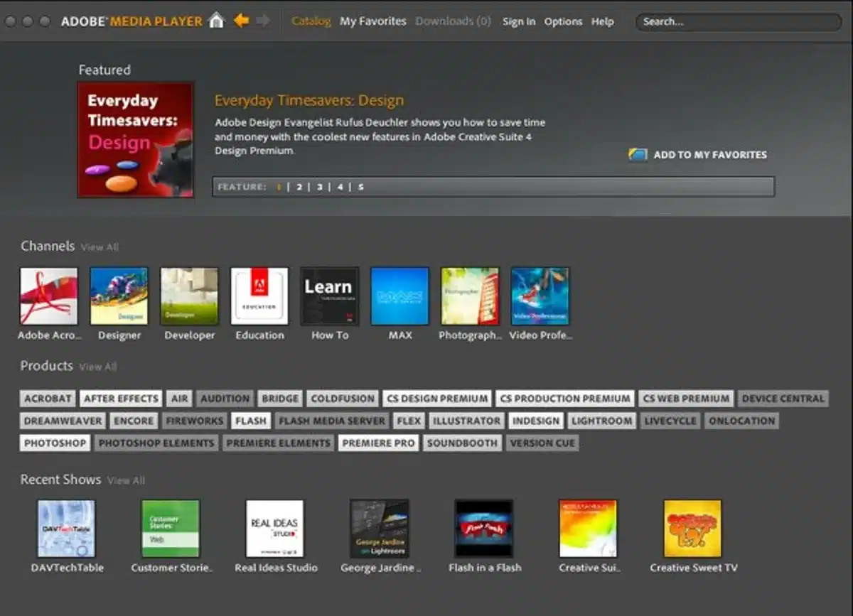Select the CS PRODUCTION PREMIUM tag
Image resolution: width=853 pixels, height=616 pixels.
point(565,399)
